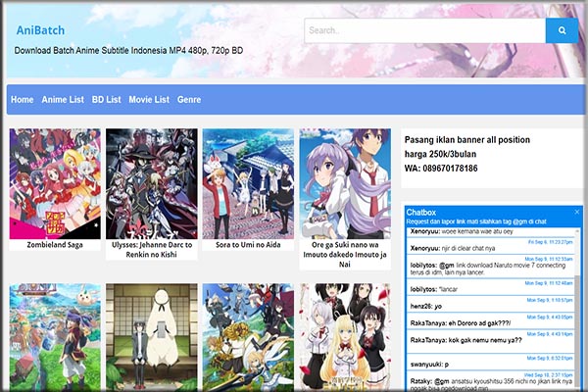
Task: Open the poster with white alpaca creature
Action: click(x=152, y=337)
